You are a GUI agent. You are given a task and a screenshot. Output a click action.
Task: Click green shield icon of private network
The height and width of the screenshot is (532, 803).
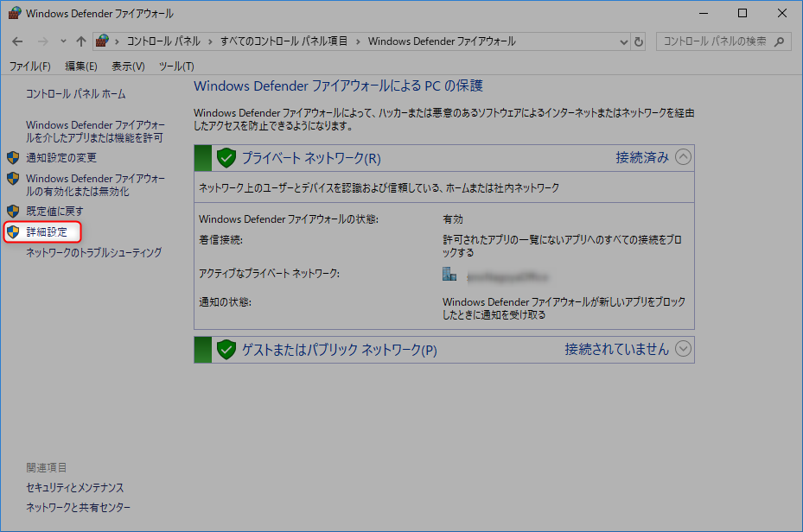(226, 158)
